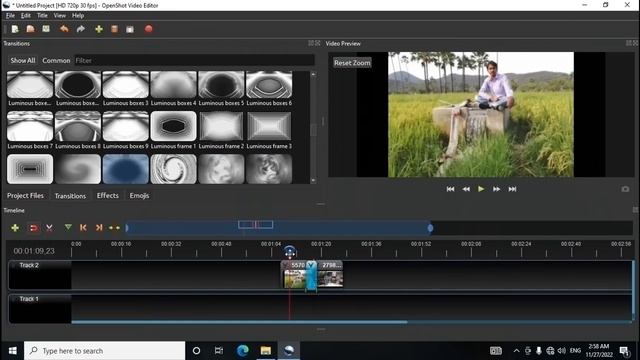
Task: Open the File menu
Action: (10, 16)
